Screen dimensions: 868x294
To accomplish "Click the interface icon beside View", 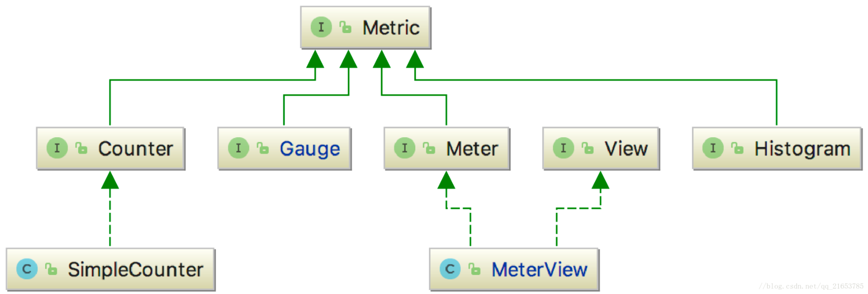I will click(x=563, y=148).
